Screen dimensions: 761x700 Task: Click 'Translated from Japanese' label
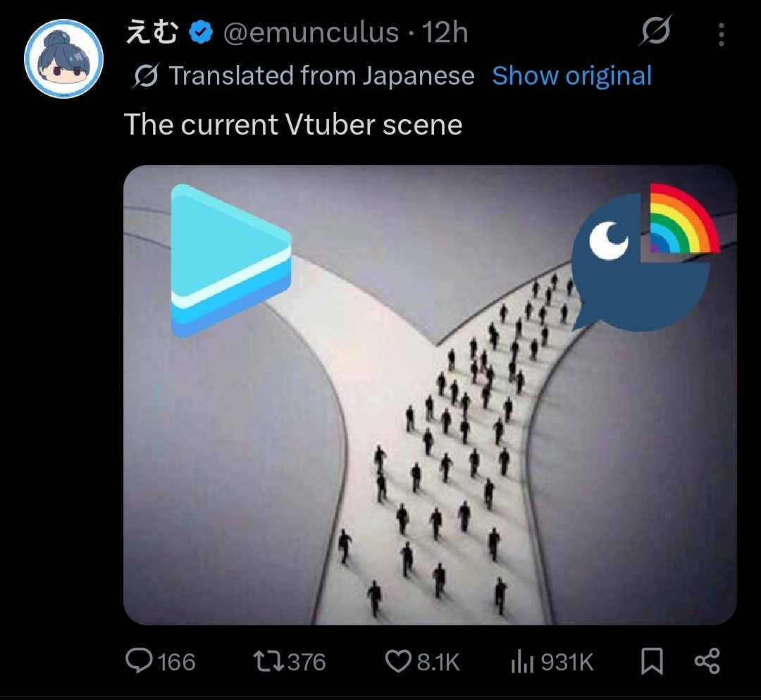coord(321,75)
